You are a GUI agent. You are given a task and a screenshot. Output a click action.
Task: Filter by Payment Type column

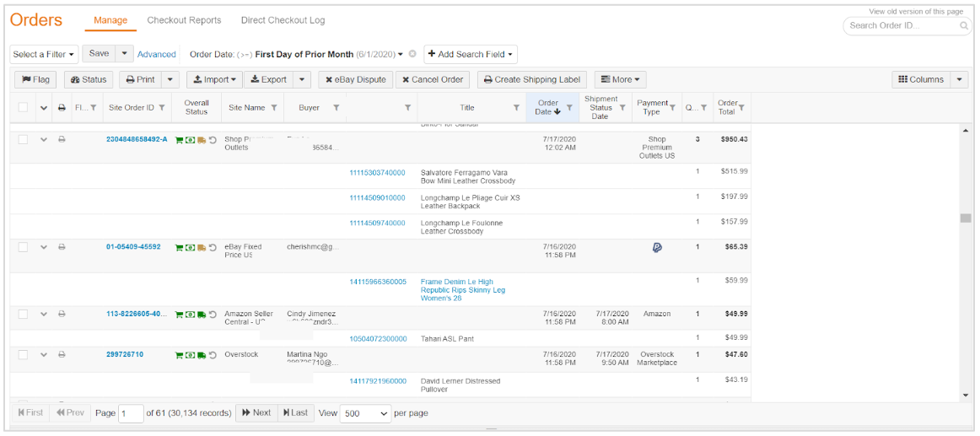click(x=672, y=107)
